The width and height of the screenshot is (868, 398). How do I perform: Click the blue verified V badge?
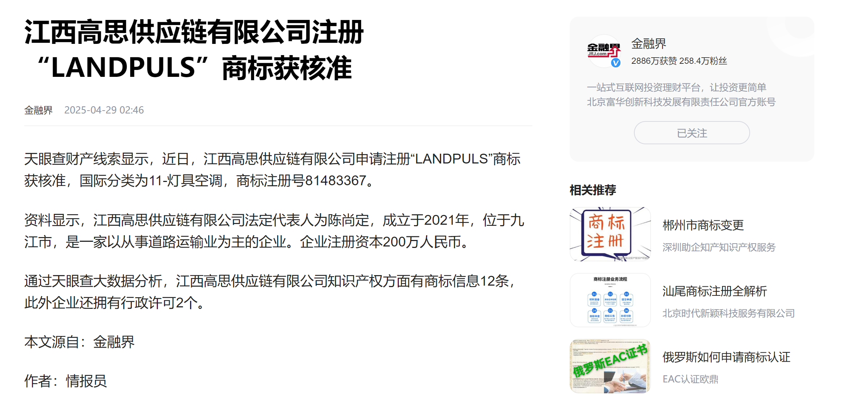coord(616,63)
